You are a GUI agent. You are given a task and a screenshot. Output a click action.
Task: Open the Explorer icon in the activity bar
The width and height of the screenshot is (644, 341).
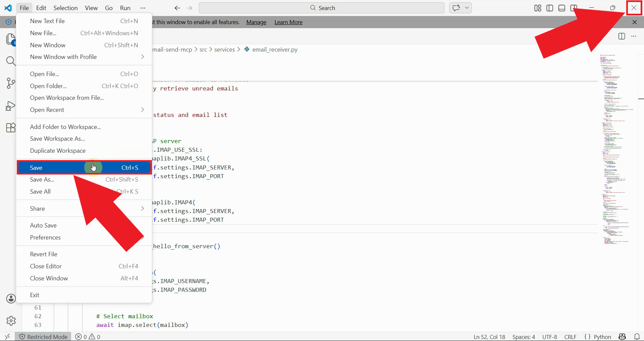[11, 39]
